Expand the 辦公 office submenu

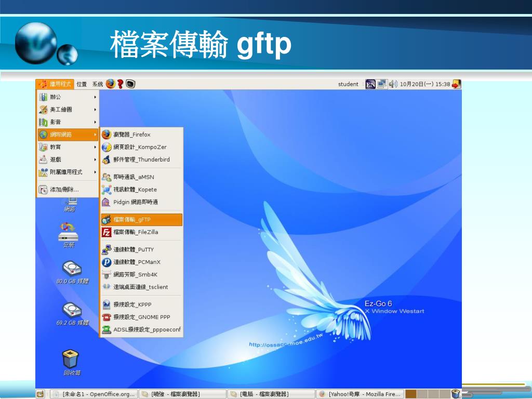pos(68,97)
